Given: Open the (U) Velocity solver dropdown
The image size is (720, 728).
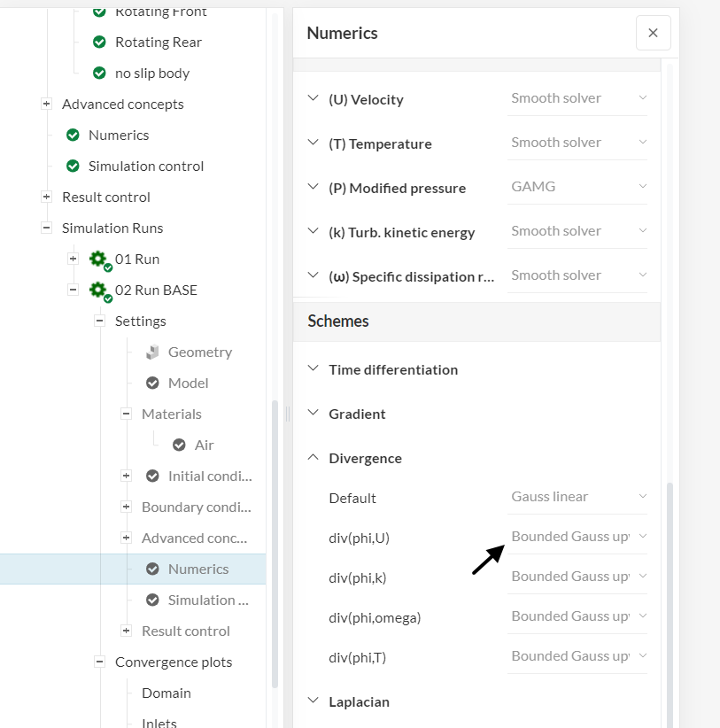Looking at the screenshot, I should coord(578,98).
